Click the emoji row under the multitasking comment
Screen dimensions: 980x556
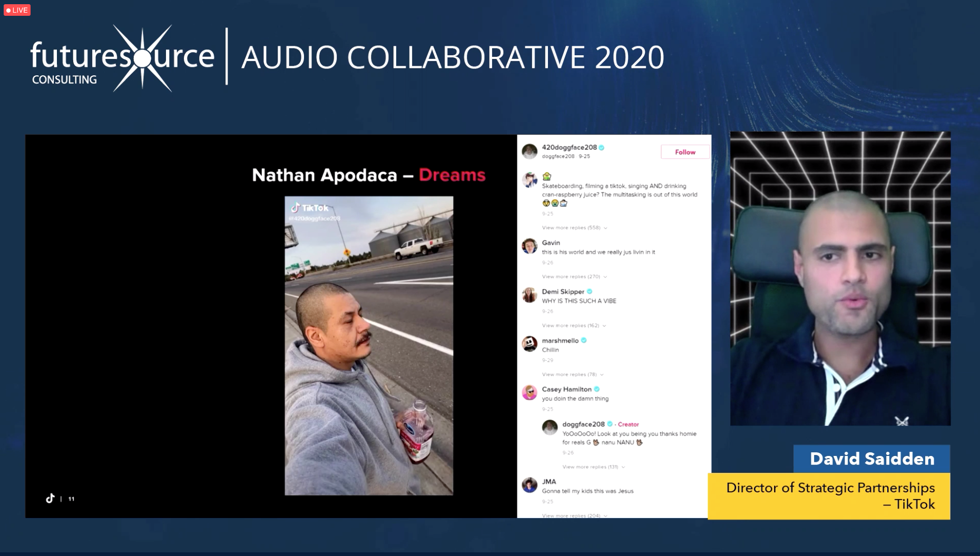click(555, 203)
